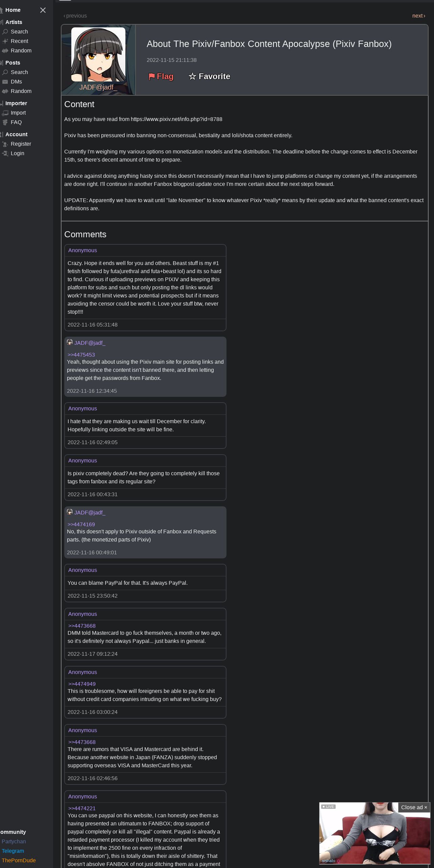
Task: Open Recent artists sparkle icon
Action: (5, 41)
